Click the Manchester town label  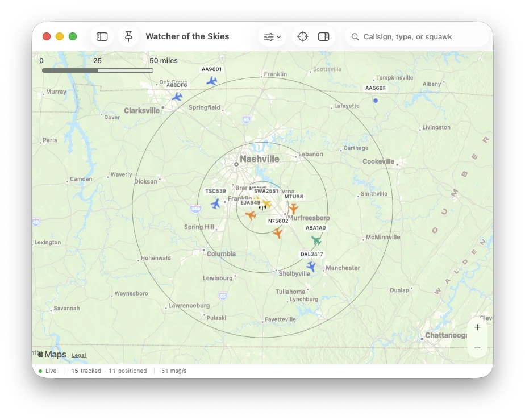click(x=343, y=268)
